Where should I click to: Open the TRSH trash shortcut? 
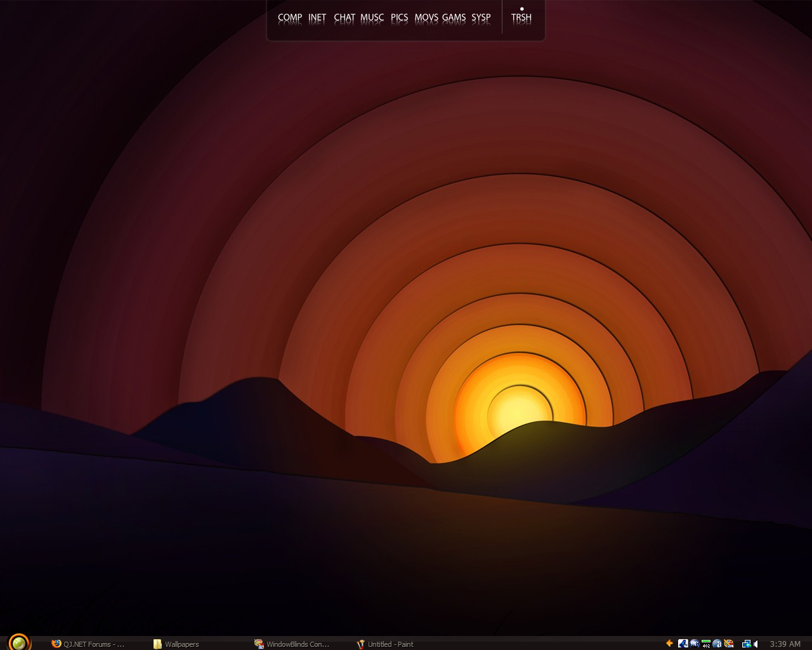tap(521, 18)
